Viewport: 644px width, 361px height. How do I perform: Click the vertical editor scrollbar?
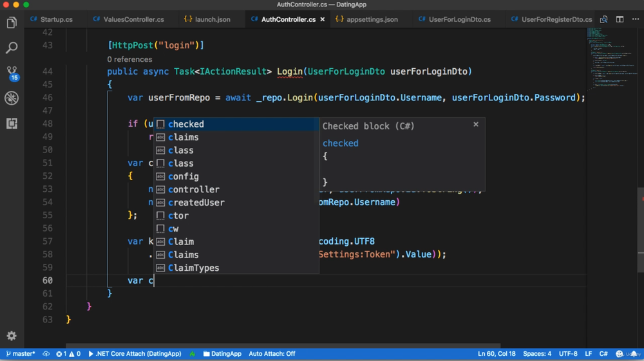pos(640,230)
